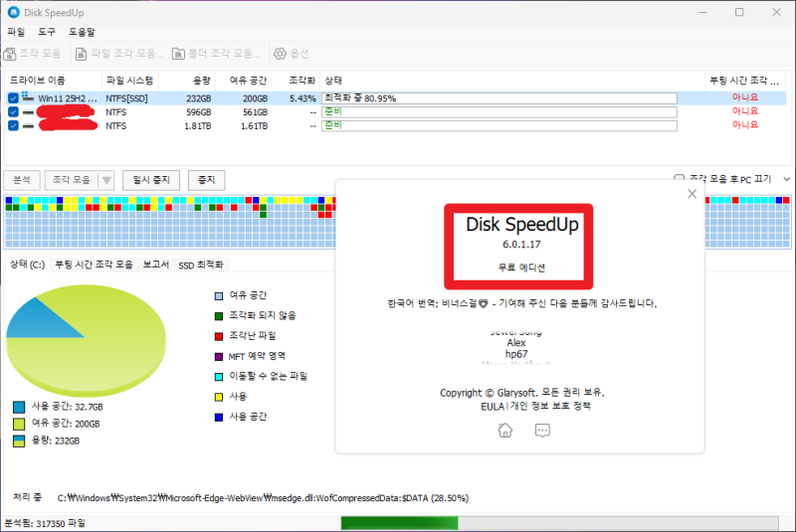Click the 분석됨: 317350 파일 status text
Image resolution: width=796 pixels, height=532 pixels.
pyautogui.click(x=45, y=523)
